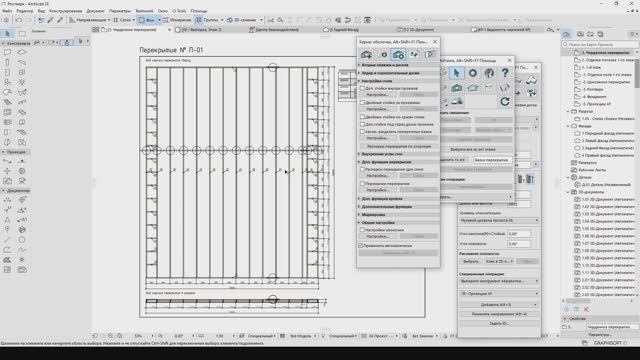
Task: Select the Marquee tool in the Toolbox
Action: 22,34
